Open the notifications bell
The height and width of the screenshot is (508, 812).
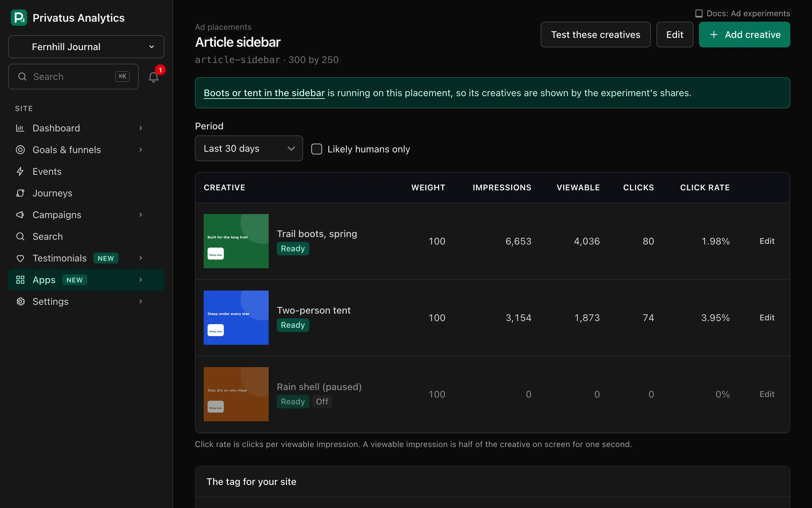(x=154, y=77)
